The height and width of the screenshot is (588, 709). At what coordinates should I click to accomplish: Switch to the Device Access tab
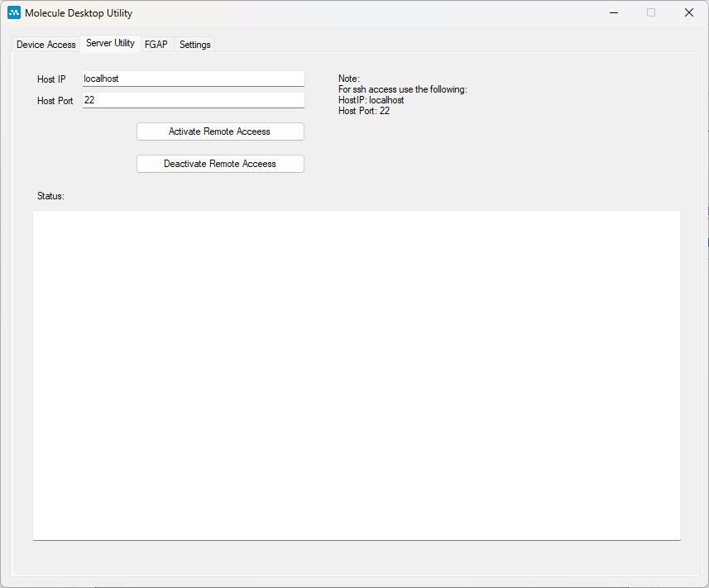click(x=46, y=45)
